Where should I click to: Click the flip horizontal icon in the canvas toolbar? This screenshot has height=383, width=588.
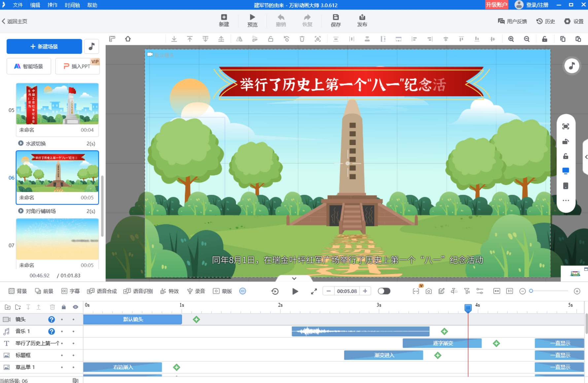[239, 39]
